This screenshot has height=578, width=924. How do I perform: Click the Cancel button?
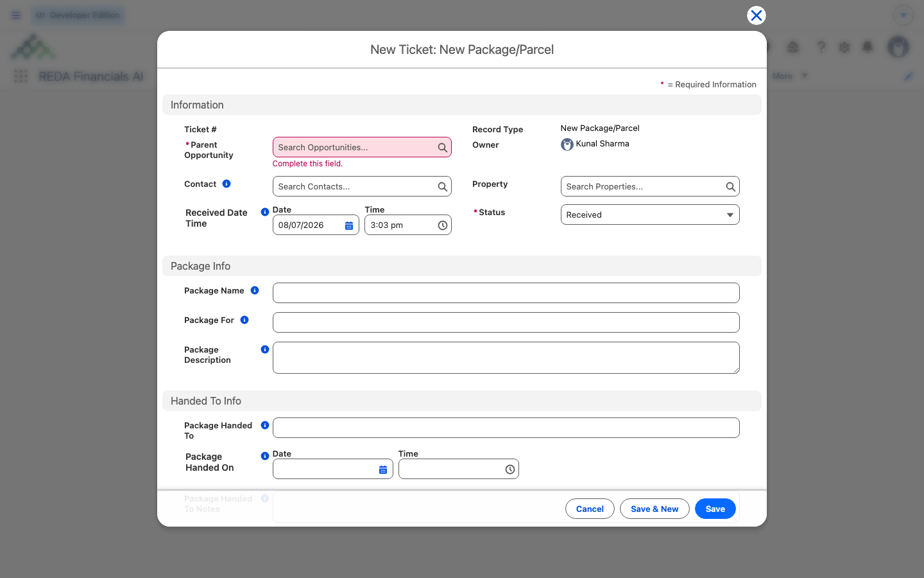pos(590,509)
